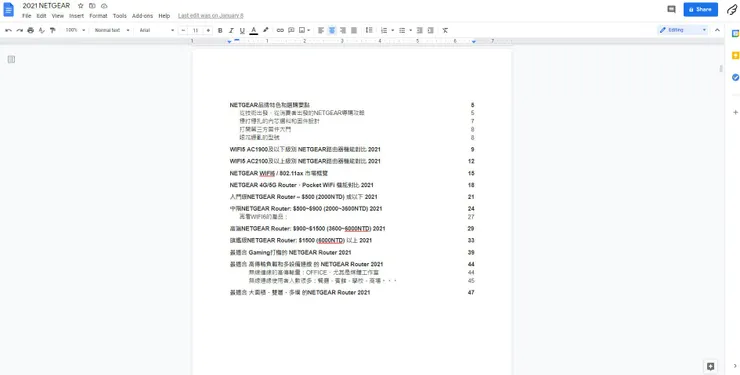
Task: Print the document with printer icon
Action: [x=31, y=30]
